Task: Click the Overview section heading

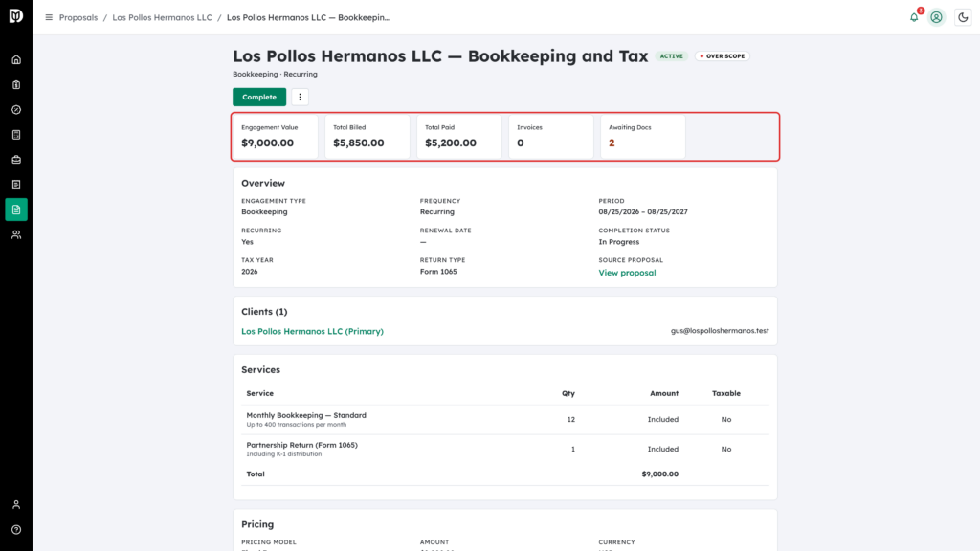Action: coord(263,183)
